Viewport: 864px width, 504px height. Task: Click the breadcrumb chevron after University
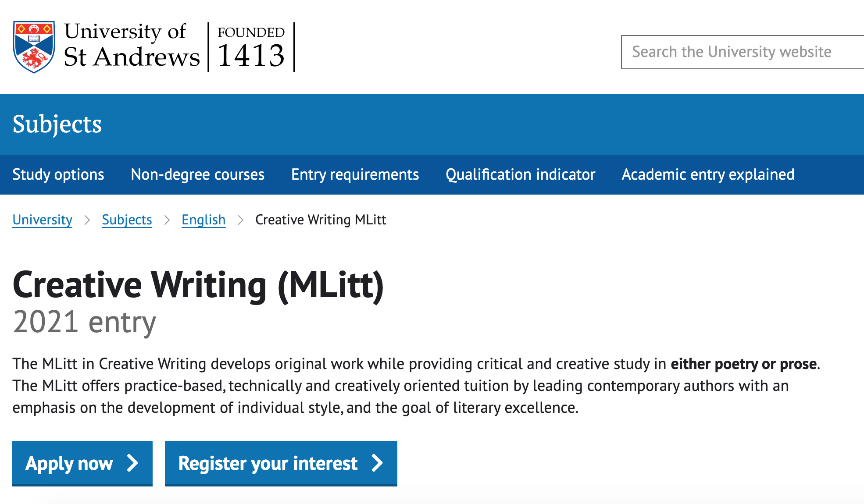point(87,220)
